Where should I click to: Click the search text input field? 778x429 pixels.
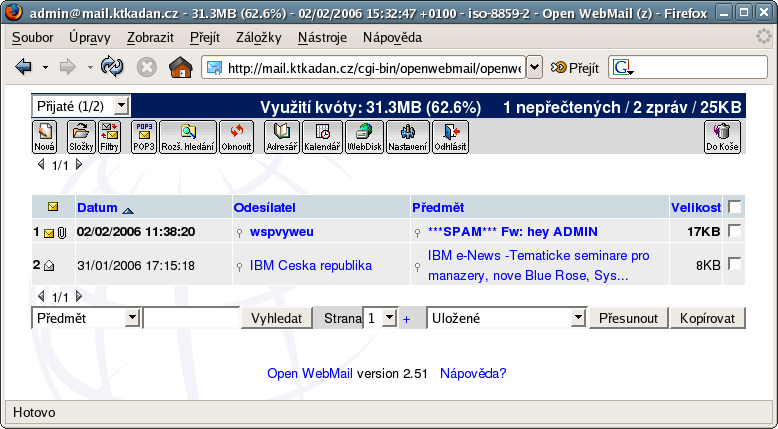coord(192,318)
